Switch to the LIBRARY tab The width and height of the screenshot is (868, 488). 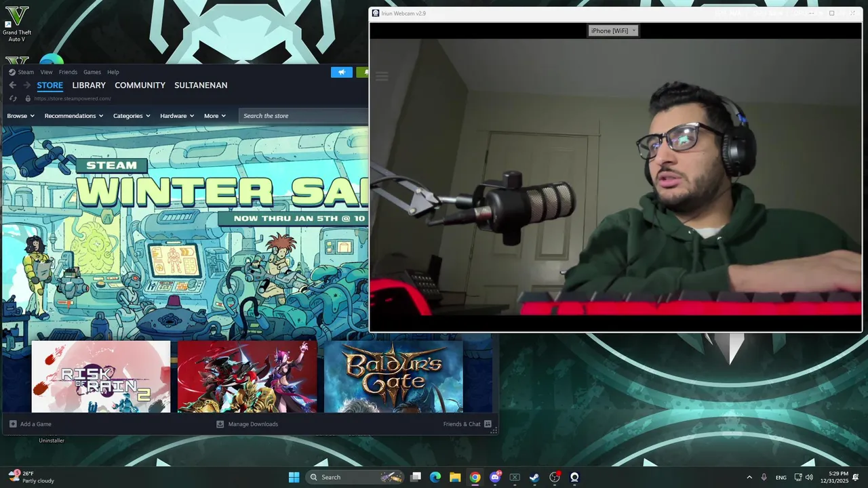pos(89,85)
